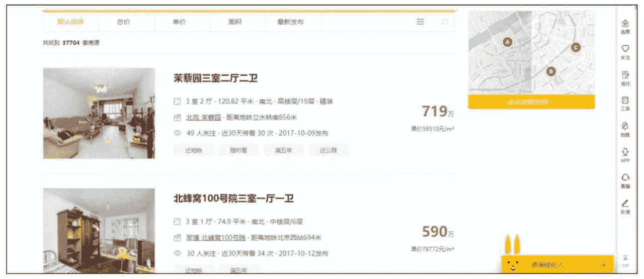Open the 北蜂窝100号院三室一厅一卫 listing title
The image size is (644, 279).
click(233, 199)
